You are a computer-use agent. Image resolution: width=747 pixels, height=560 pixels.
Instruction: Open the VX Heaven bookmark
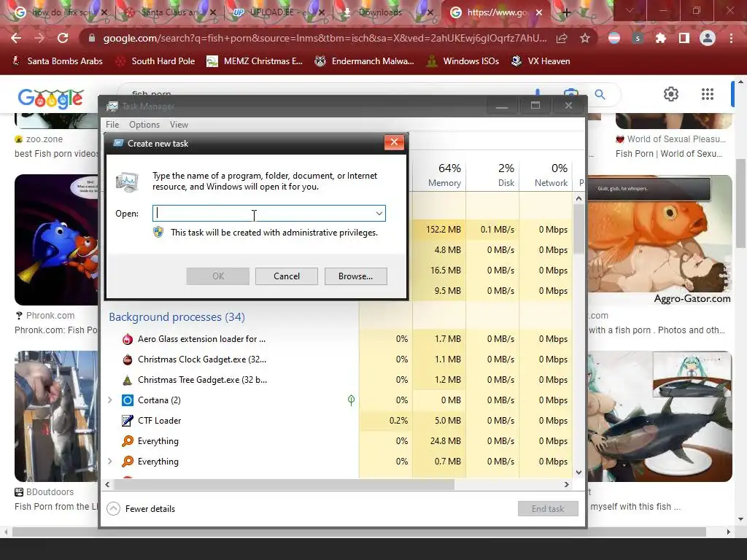[x=541, y=61]
